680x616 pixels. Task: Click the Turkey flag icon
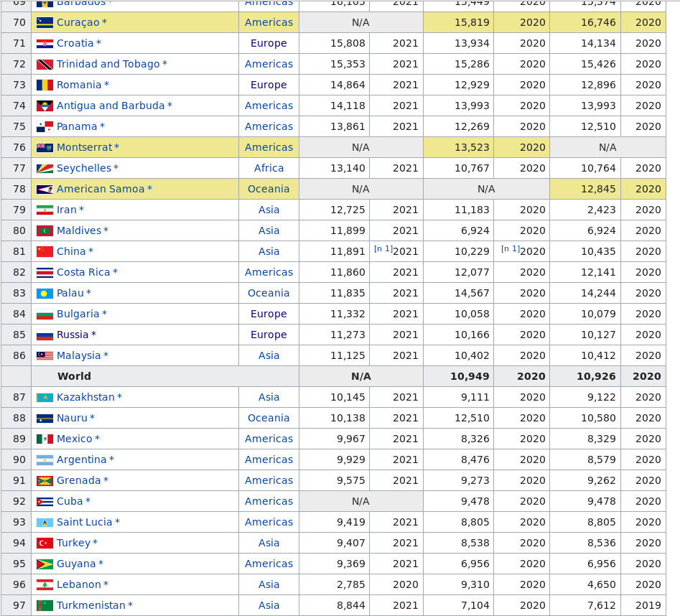45,543
